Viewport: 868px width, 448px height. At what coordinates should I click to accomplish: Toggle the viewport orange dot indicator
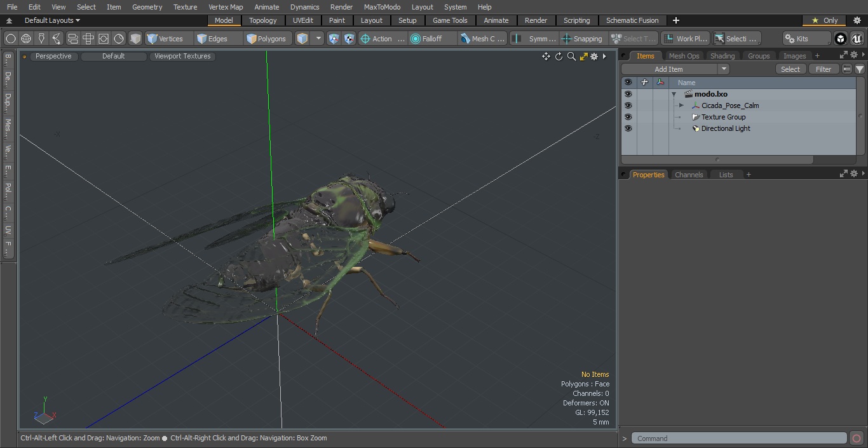(x=25, y=57)
